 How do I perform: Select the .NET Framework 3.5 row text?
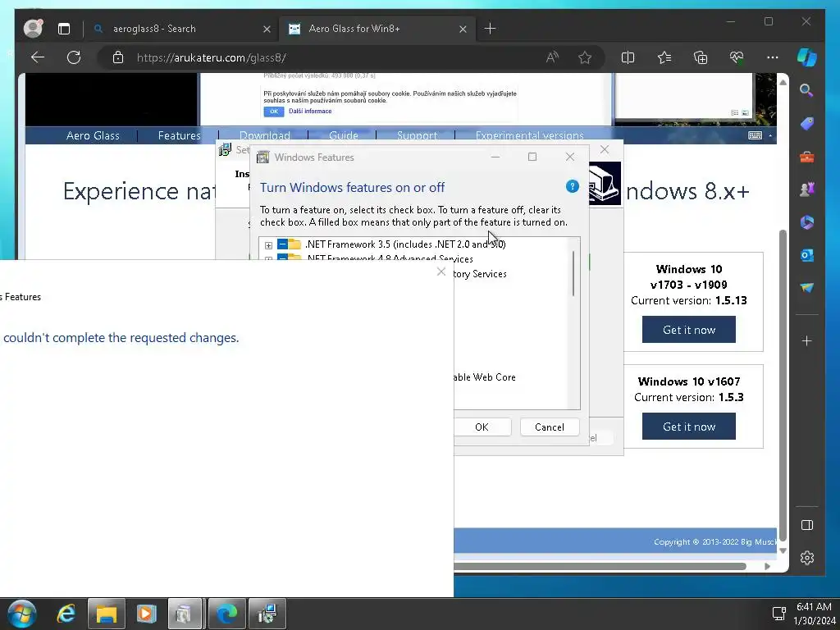pyautogui.click(x=405, y=244)
